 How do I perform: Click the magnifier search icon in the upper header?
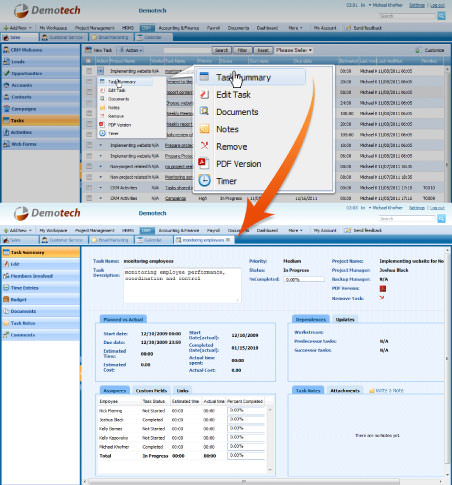(441, 16)
